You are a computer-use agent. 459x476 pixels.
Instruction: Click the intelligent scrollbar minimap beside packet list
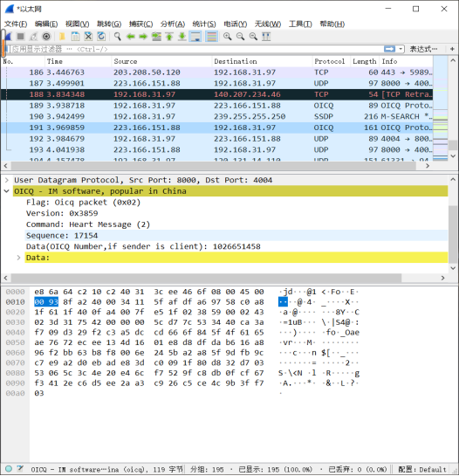[440, 108]
